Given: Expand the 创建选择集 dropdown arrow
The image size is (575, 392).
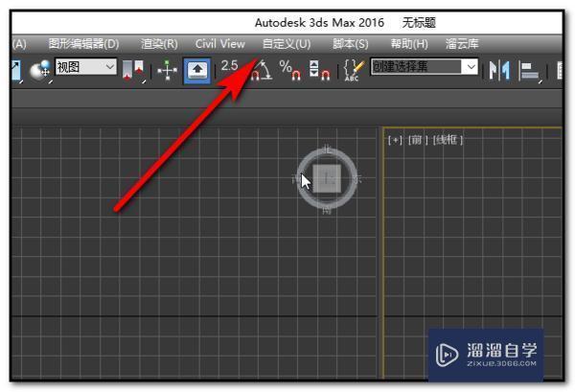Looking at the screenshot, I should pyautogui.click(x=471, y=67).
